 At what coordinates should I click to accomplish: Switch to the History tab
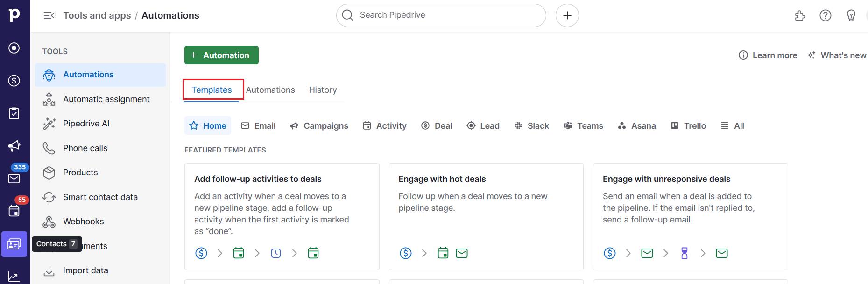(323, 90)
